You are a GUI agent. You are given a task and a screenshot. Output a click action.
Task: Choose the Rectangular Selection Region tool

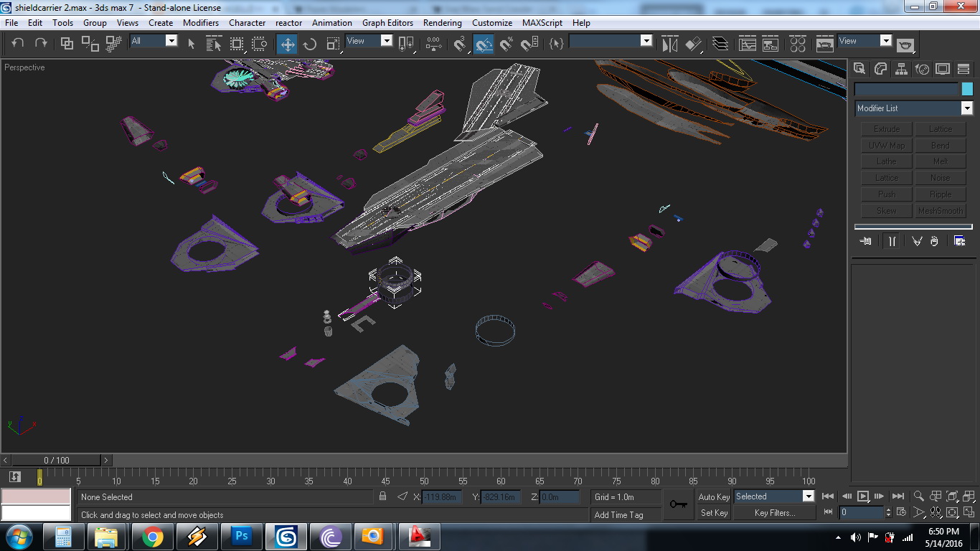pyautogui.click(x=237, y=44)
